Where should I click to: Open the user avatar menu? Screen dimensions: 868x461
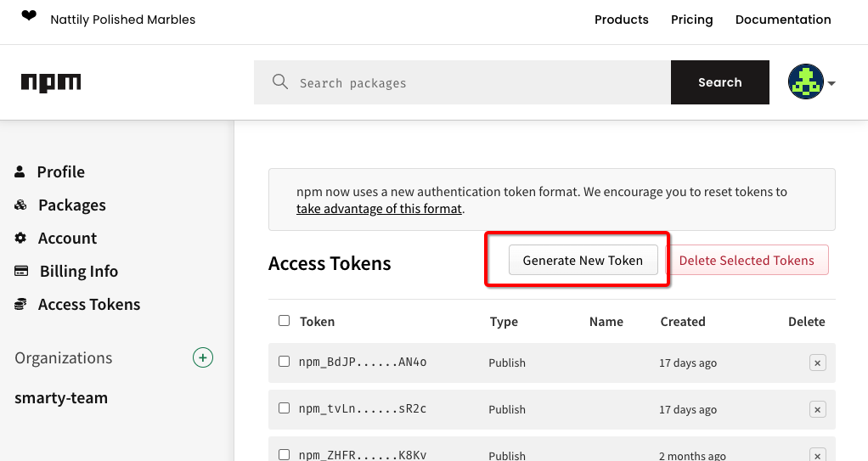(x=811, y=82)
